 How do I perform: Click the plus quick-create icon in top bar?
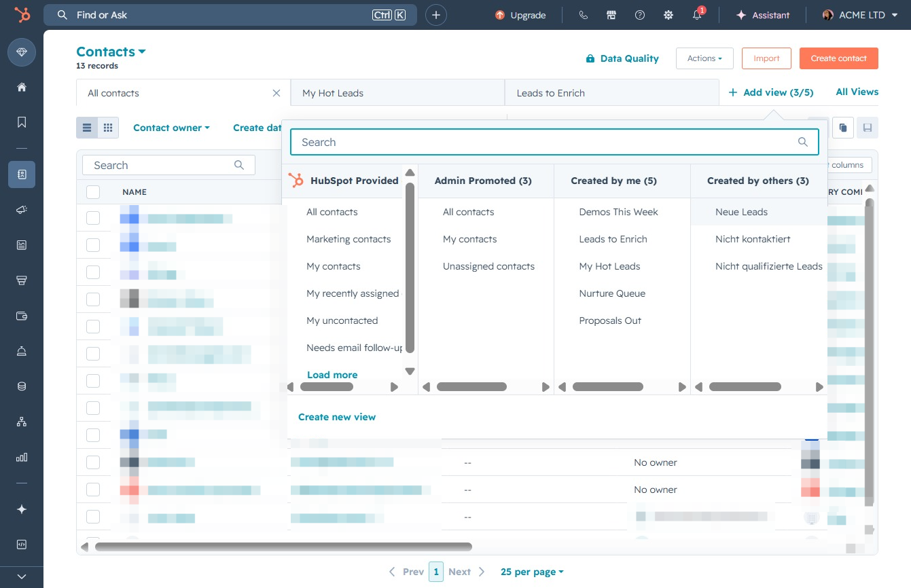tap(436, 15)
